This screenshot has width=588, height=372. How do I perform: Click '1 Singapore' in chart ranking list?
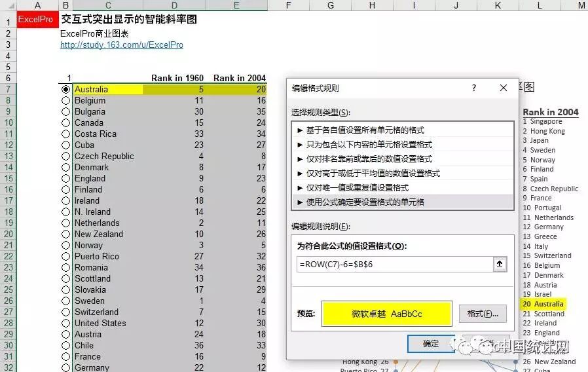tap(542, 121)
